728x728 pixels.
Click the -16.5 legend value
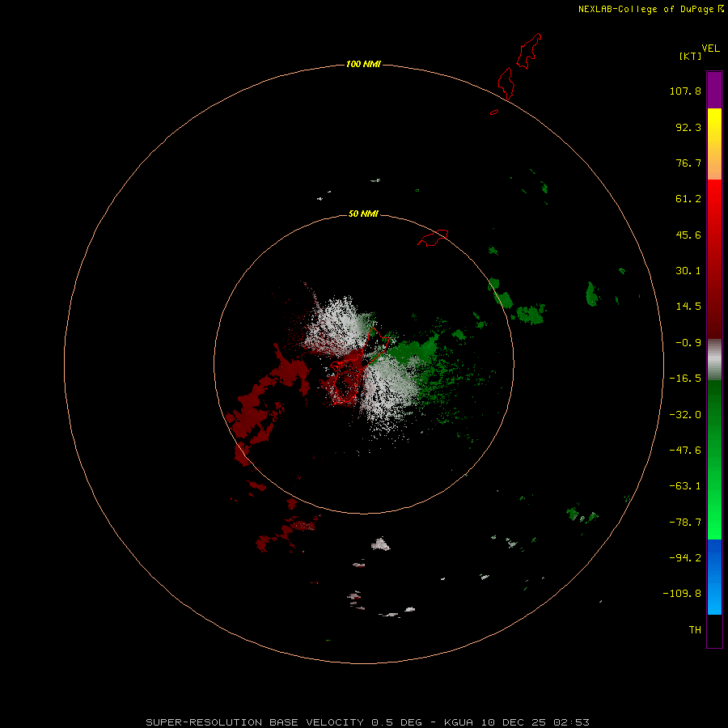click(685, 379)
